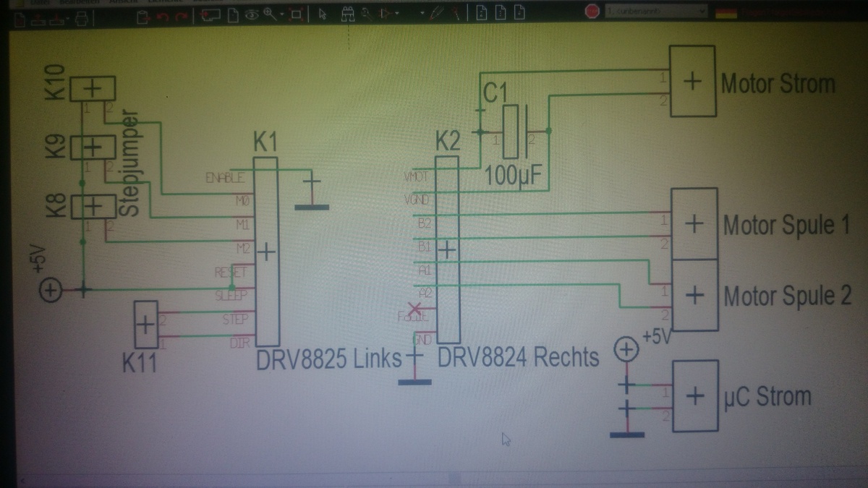The height and width of the screenshot is (488, 868).
Task: Click the red X on the FAULT pin
Action: tap(415, 309)
